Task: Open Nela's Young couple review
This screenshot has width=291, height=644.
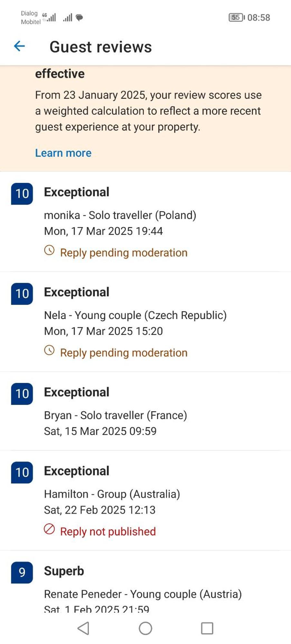Action: pyautogui.click(x=145, y=322)
